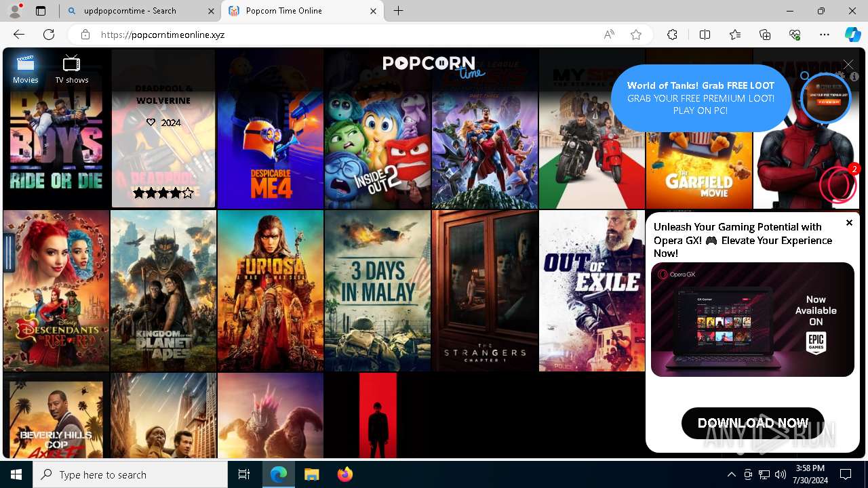Open Edge Settings and more menu
Screen dimensions: 868x488
point(825,35)
